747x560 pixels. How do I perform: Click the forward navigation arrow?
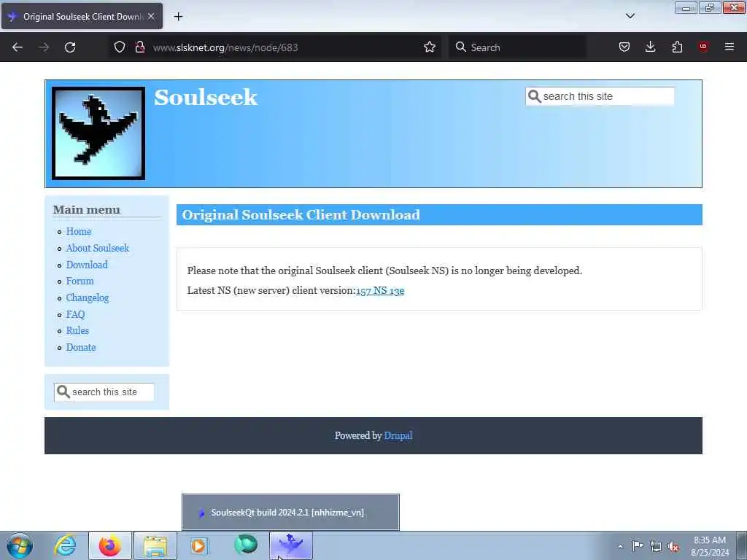point(44,47)
